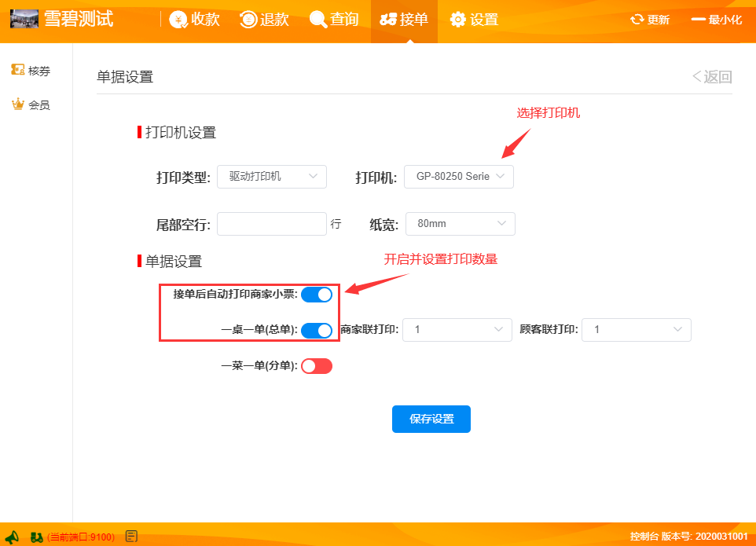This screenshot has width=756, height=546.
Task: Enable the 一菜一单(分单) switch
Action: point(317,366)
